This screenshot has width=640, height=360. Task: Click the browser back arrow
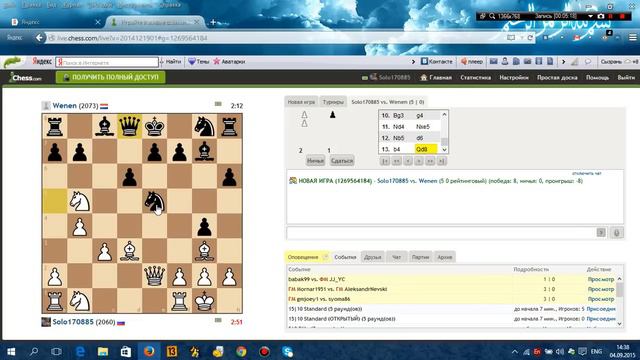[39, 38]
